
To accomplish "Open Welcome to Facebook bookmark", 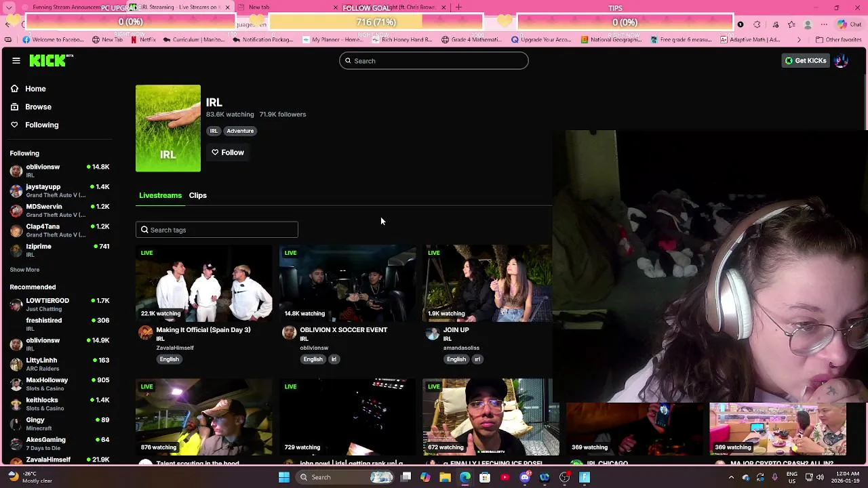I will 54,39.
